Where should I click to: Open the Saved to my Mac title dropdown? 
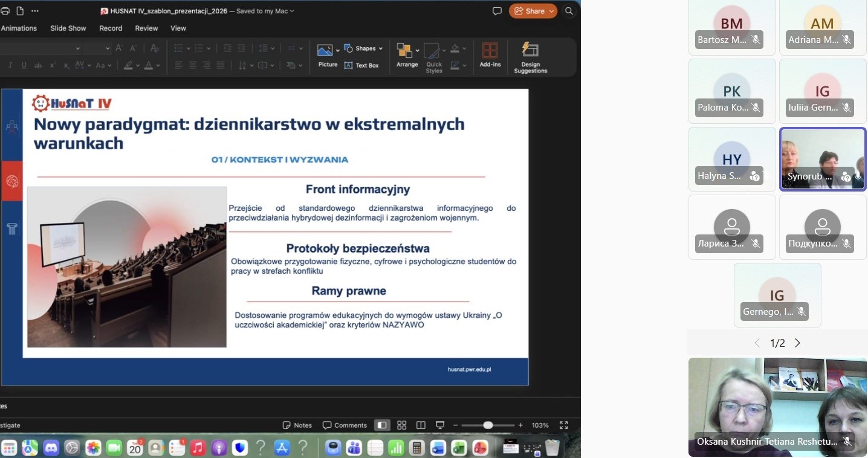click(x=292, y=11)
